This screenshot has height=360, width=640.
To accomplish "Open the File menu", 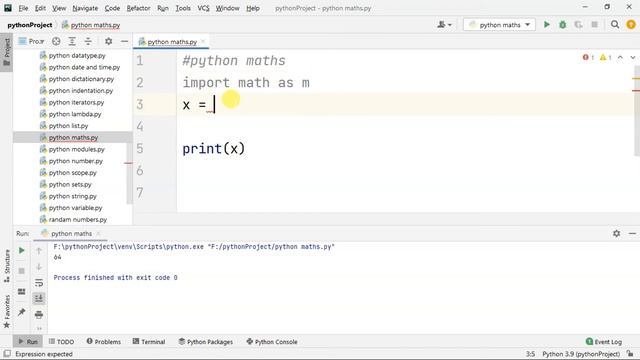I will coord(23,8).
